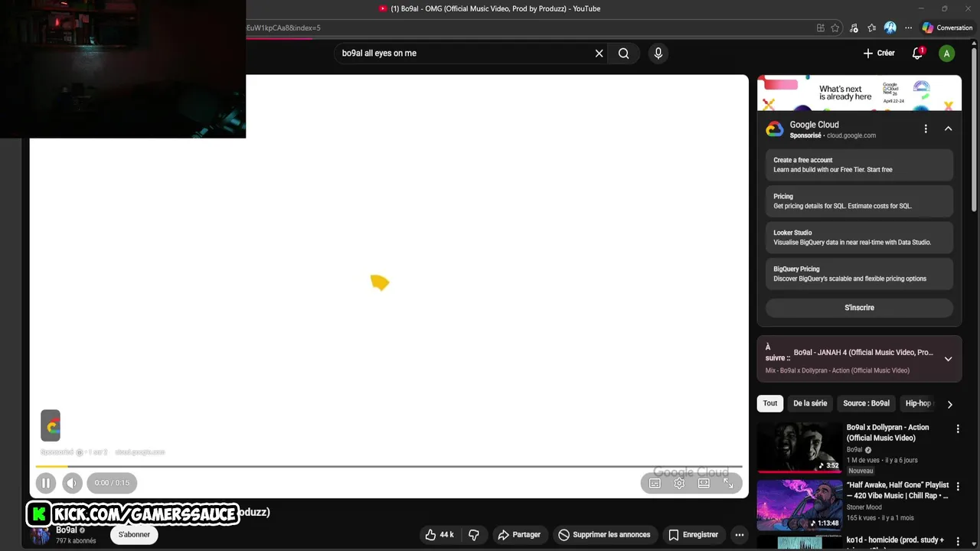Open the player settings gear
This screenshot has height=551, width=980.
(679, 483)
